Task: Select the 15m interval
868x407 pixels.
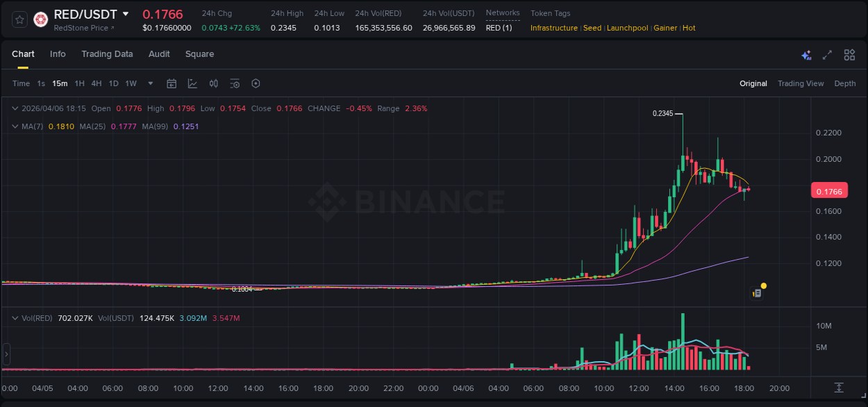Action: (x=60, y=83)
